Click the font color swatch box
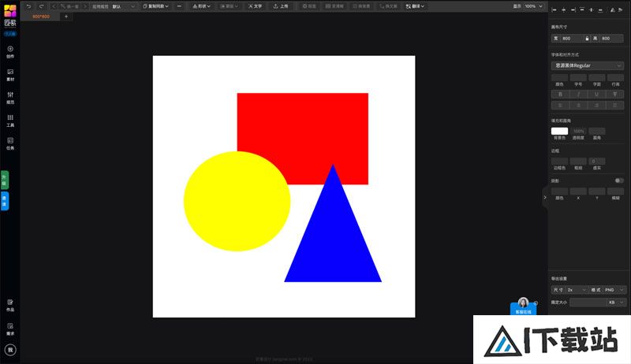The height and width of the screenshot is (364, 631). pyautogui.click(x=559, y=77)
